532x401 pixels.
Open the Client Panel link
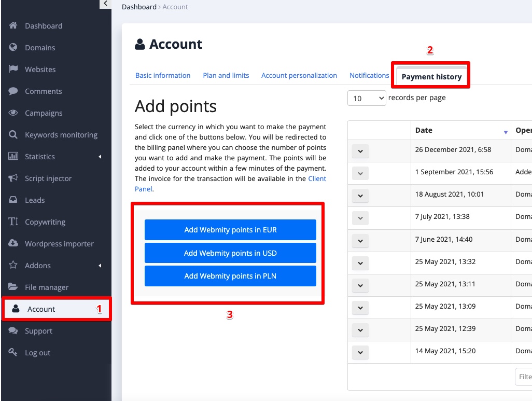coord(317,178)
